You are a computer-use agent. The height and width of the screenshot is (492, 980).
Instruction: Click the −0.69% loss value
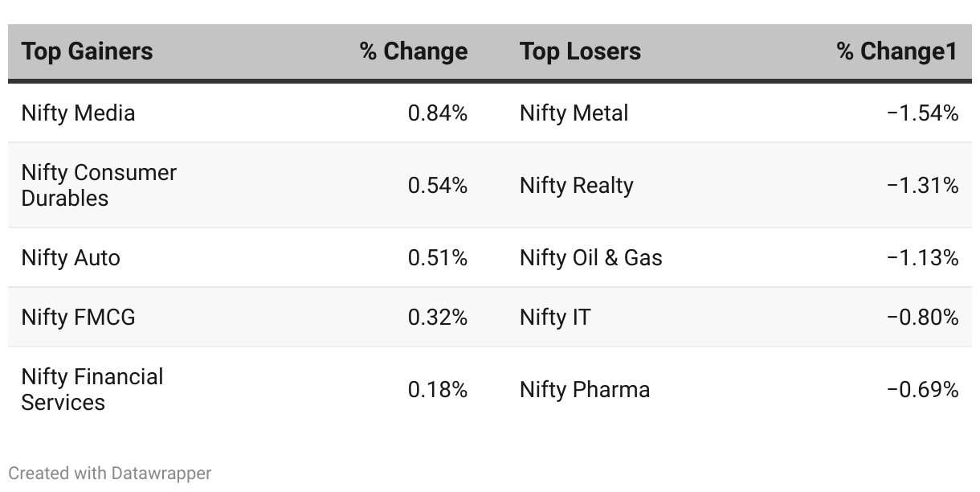click(x=922, y=389)
